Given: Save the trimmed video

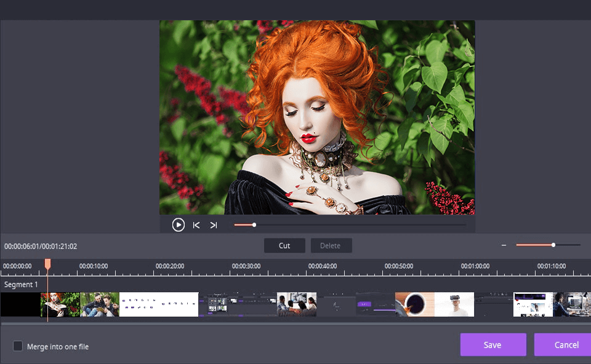Looking at the screenshot, I should click(x=493, y=344).
